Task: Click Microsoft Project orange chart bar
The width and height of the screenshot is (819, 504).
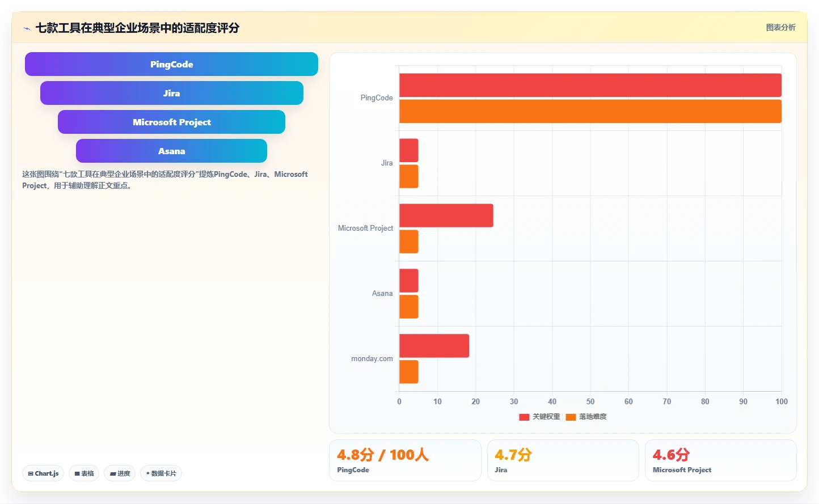Action: coord(409,242)
